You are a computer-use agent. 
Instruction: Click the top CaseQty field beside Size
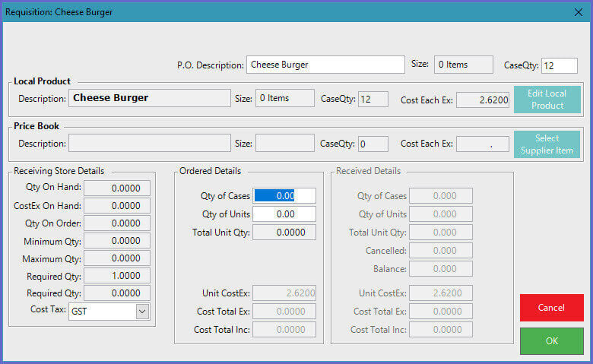pos(559,65)
